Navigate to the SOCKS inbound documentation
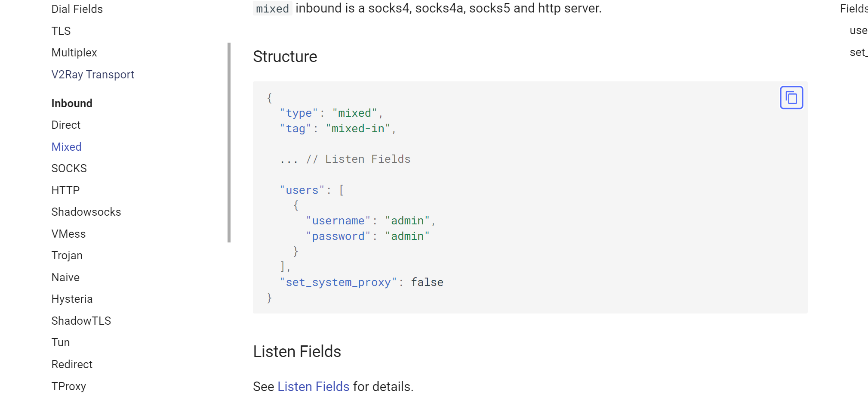Screen dimensions: 868x416 [69, 168]
